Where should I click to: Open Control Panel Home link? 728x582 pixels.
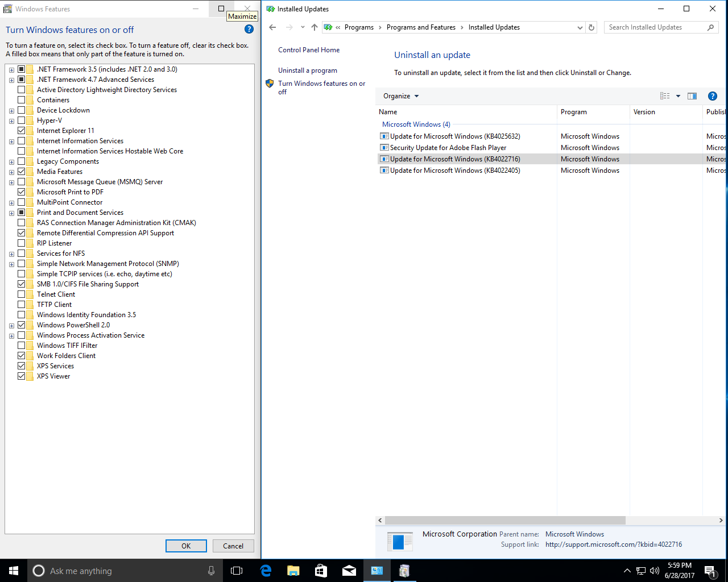coord(309,50)
